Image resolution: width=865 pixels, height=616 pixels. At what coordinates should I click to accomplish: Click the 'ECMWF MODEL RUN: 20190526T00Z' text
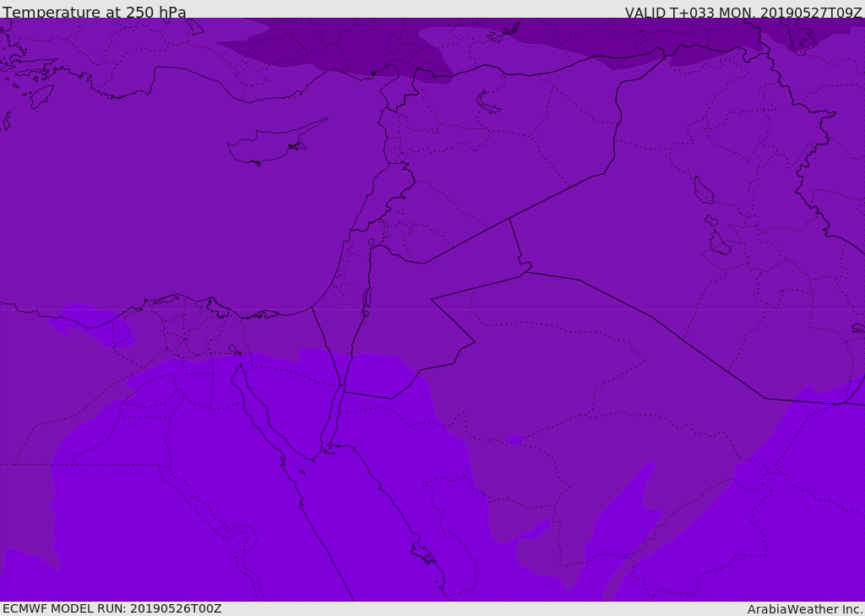click(x=112, y=608)
